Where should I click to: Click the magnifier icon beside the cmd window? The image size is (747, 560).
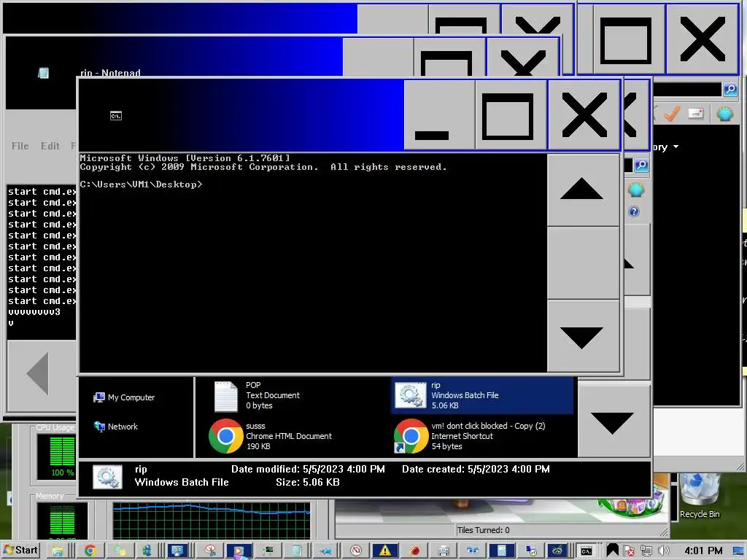641,166
